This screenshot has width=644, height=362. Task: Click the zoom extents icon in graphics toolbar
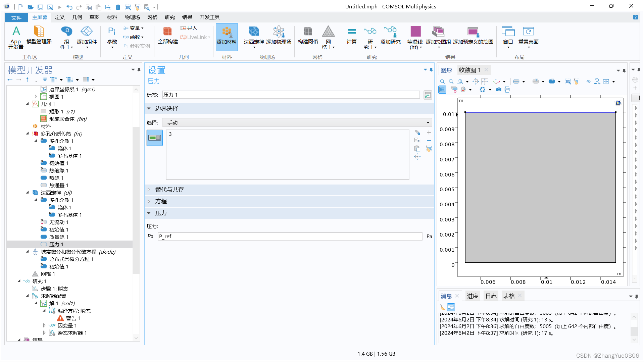pyautogui.click(x=476, y=81)
